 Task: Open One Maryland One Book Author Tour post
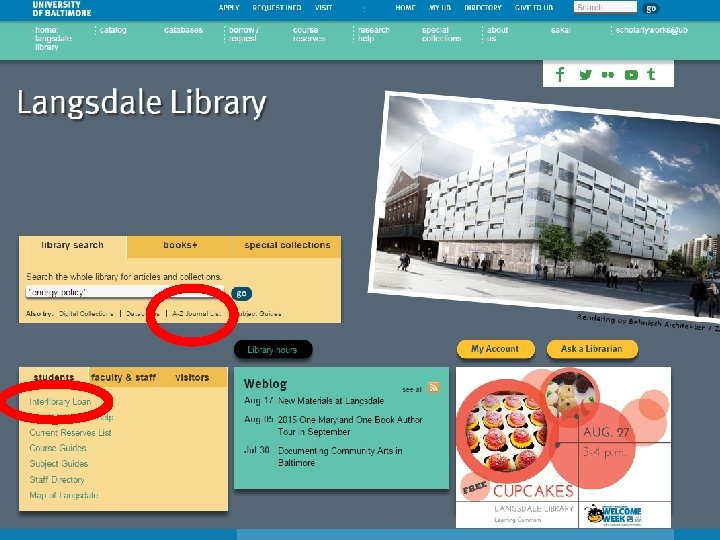[350, 426]
